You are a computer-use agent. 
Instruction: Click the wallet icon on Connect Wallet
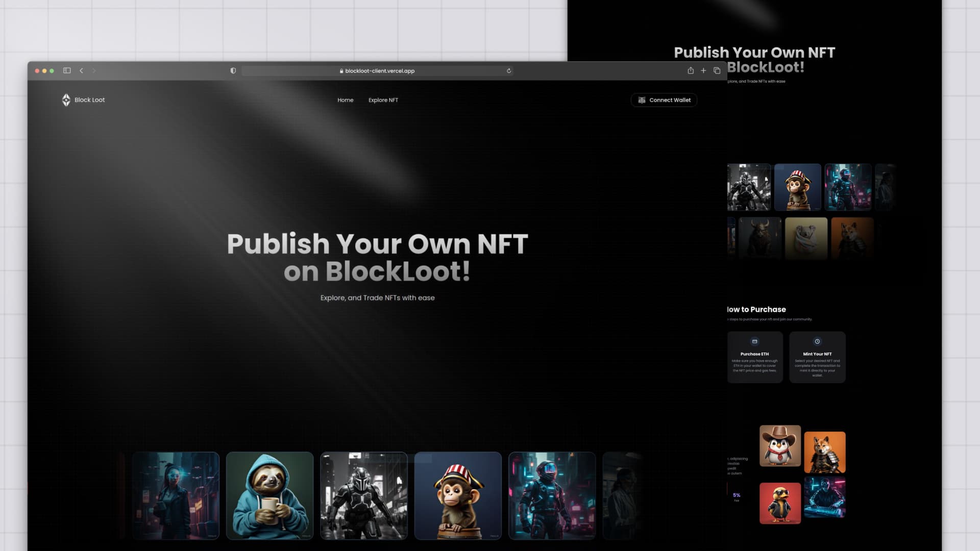point(641,100)
